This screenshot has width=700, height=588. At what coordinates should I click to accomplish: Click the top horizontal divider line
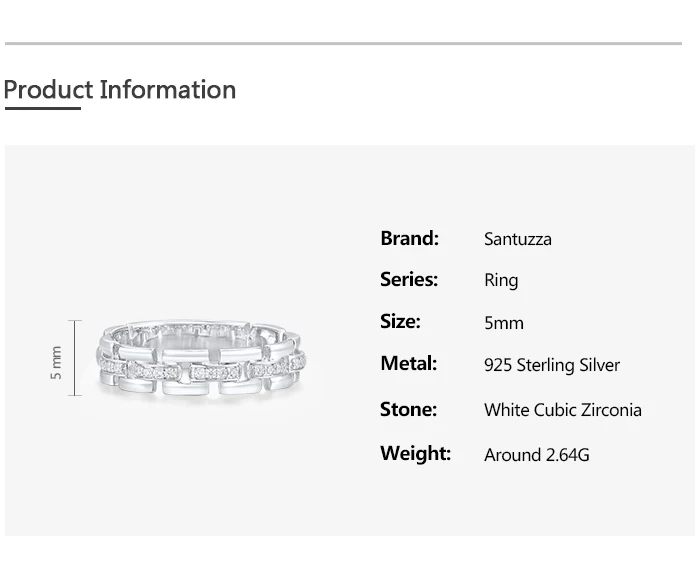[x=343, y=44]
